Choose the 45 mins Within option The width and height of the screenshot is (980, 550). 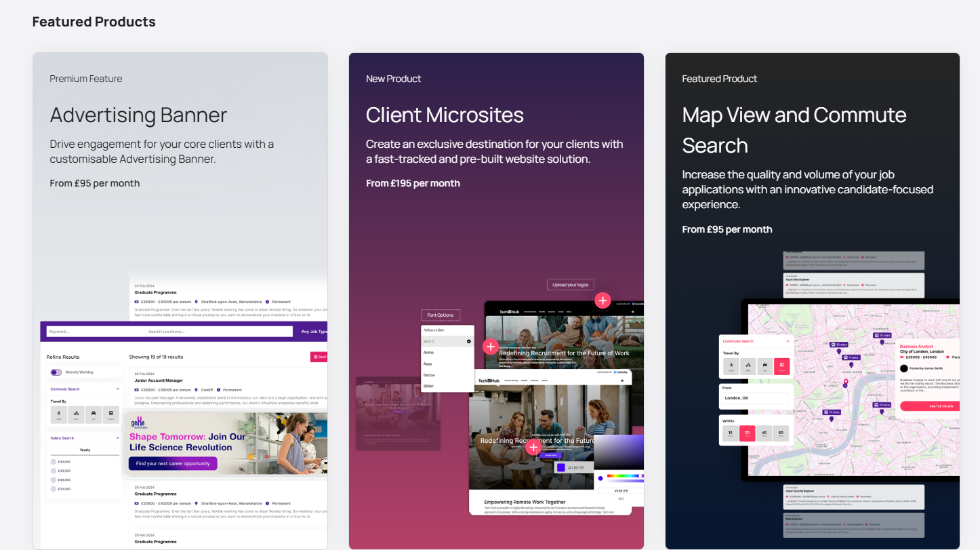pyautogui.click(x=764, y=433)
